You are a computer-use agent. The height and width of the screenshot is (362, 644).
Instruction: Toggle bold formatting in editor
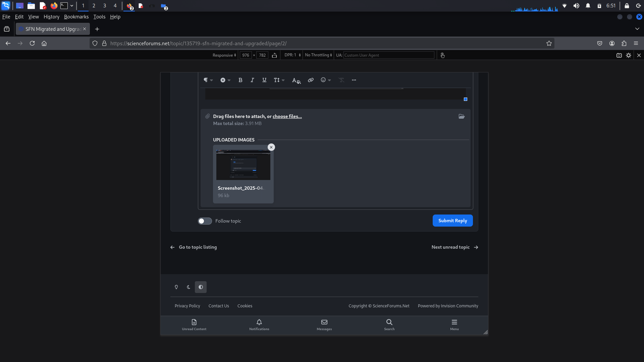point(240,80)
